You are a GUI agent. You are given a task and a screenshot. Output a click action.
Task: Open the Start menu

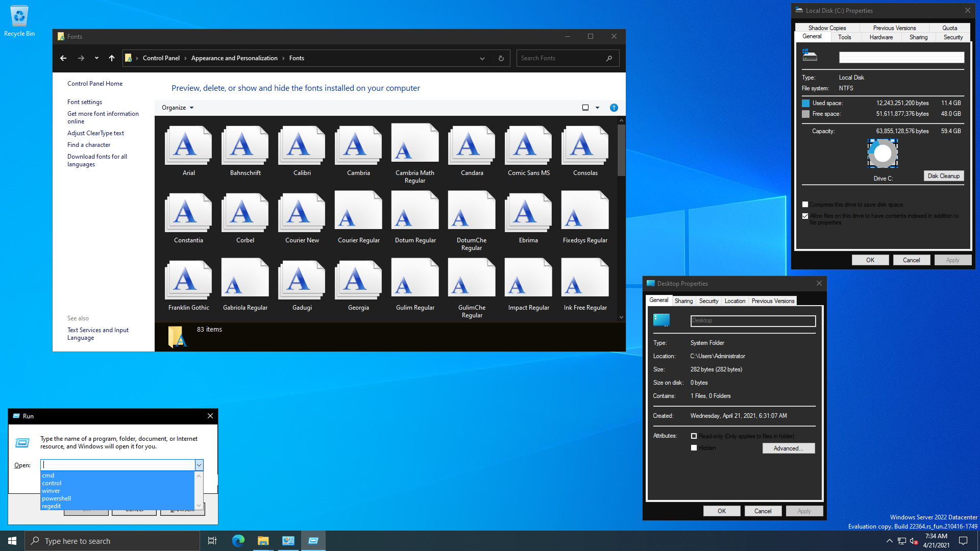pos(12,541)
